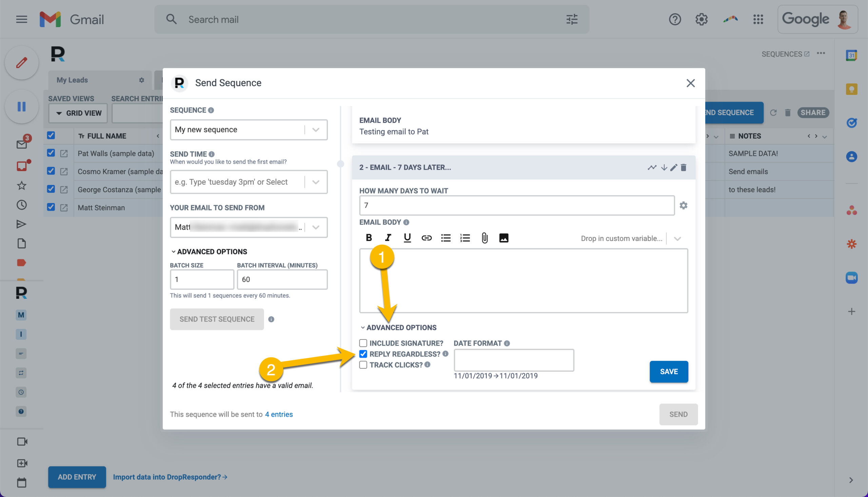The width and height of the screenshot is (868, 497).
Task: Open My Leads tab settings gear
Action: (x=141, y=80)
